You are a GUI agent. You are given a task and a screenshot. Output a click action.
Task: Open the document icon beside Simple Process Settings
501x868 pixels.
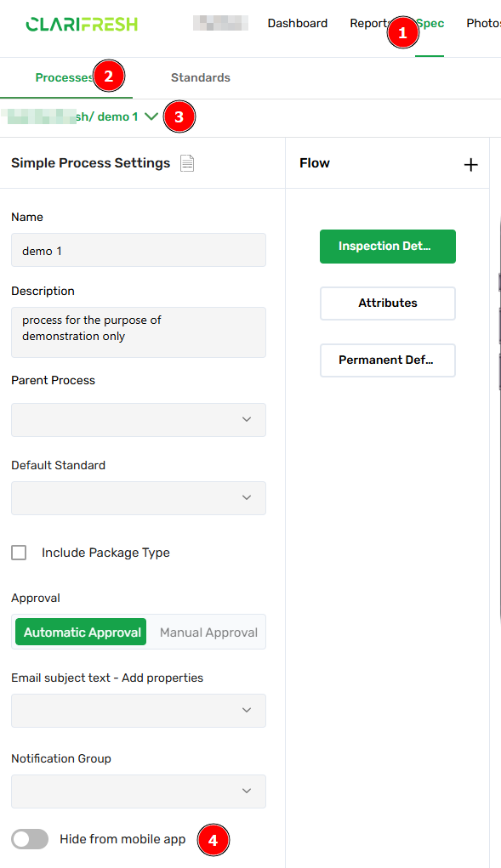click(x=187, y=163)
